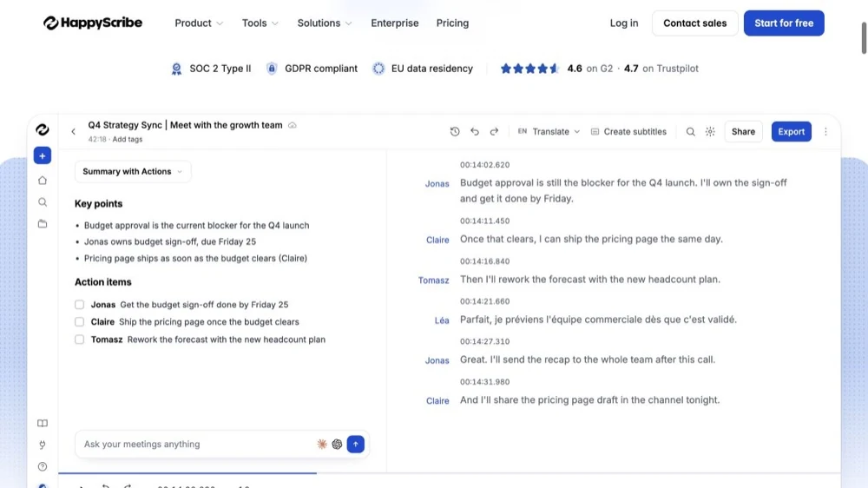Image resolution: width=868 pixels, height=488 pixels.
Task: Click the undo arrow
Action: click(x=475, y=131)
